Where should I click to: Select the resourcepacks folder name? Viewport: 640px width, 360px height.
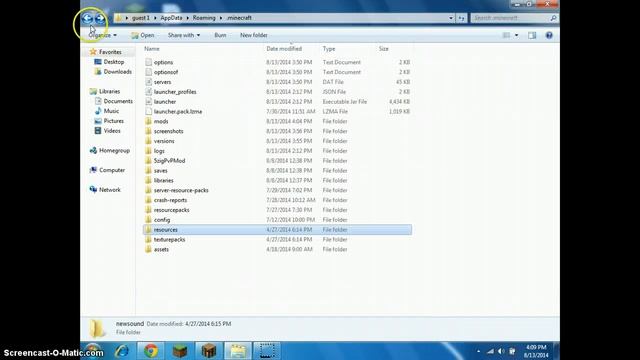[x=171, y=210]
